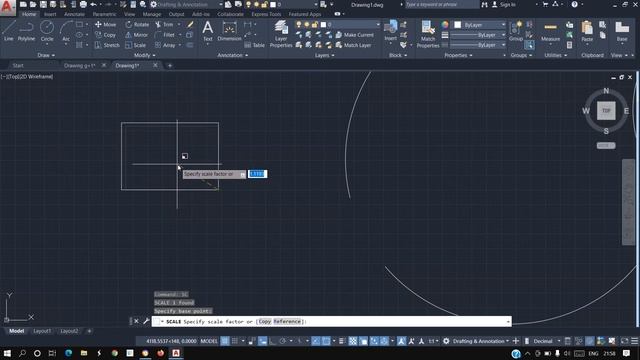This screenshot has width=640, height=360.
Task: Click the Insert block icon
Action: [x=391, y=30]
